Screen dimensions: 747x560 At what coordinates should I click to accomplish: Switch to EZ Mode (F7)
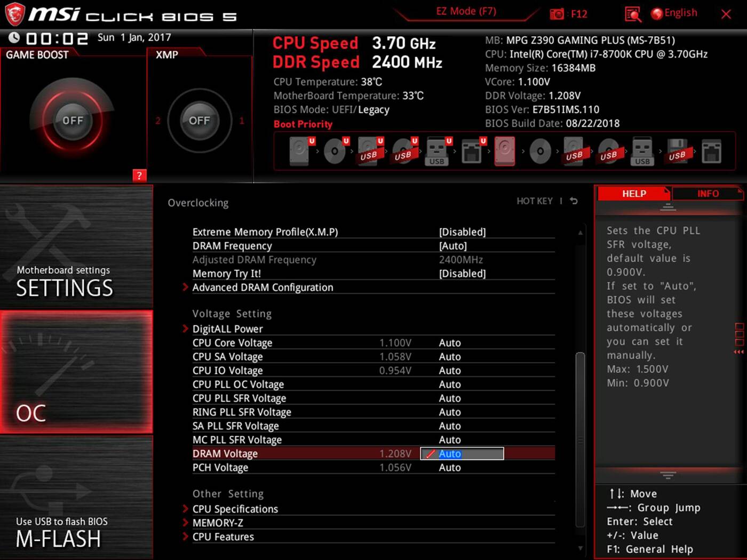[x=466, y=11]
